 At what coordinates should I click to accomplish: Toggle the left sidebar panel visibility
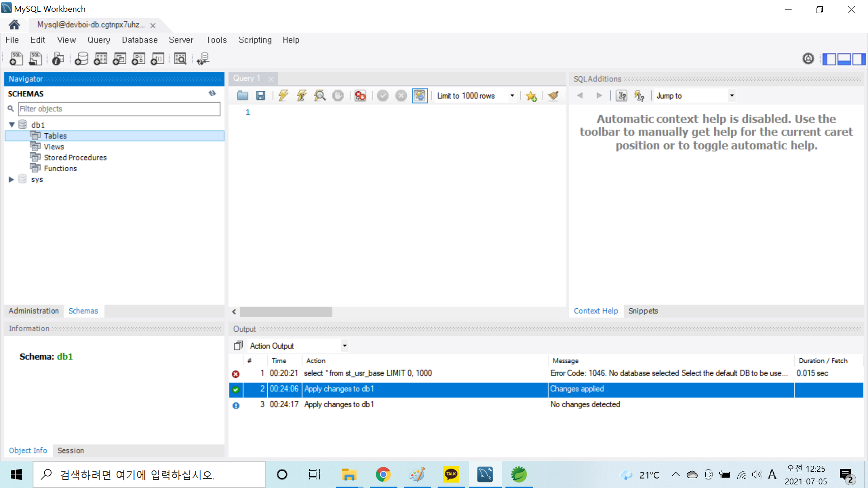point(829,59)
